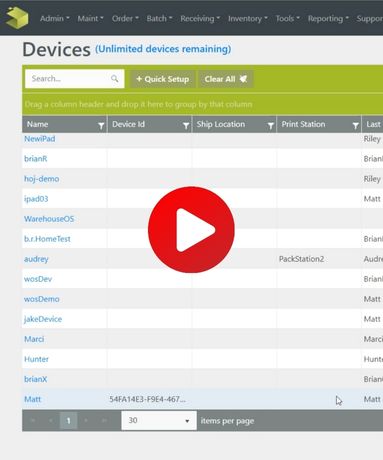383x460 pixels.
Task: Open the items per page dropdown
Action: tap(159, 420)
